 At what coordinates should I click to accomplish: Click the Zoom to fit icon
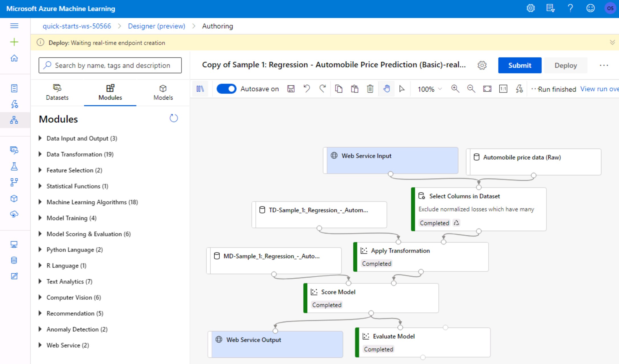point(487,89)
